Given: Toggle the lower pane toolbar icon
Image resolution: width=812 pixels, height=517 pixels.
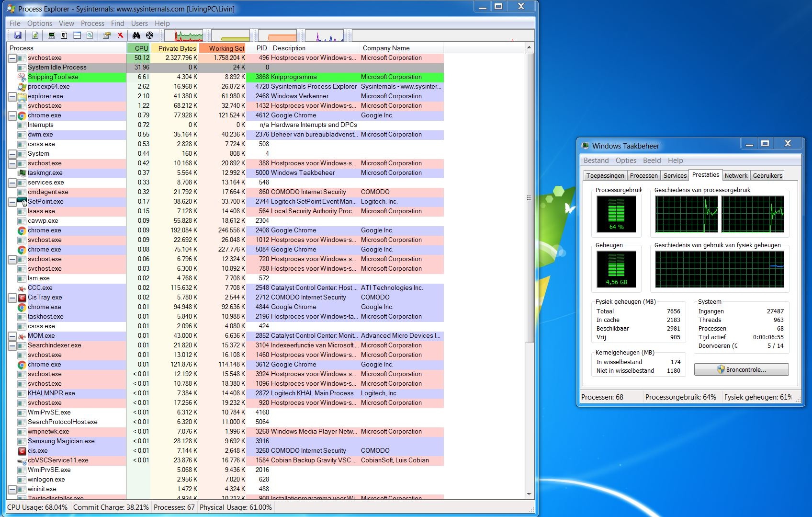Looking at the screenshot, I should point(77,35).
